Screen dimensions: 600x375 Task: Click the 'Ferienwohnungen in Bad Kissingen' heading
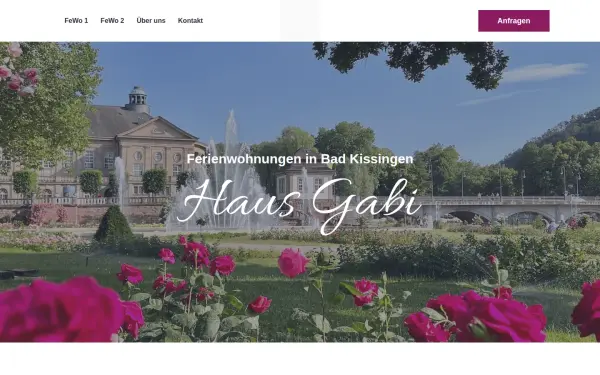coord(300,159)
